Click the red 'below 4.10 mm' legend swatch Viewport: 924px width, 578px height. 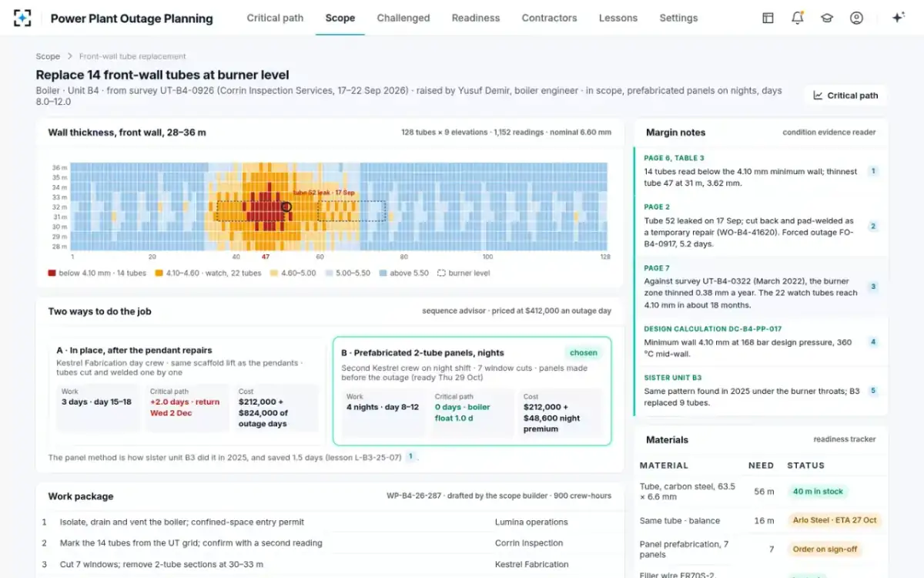[x=52, y=273]
